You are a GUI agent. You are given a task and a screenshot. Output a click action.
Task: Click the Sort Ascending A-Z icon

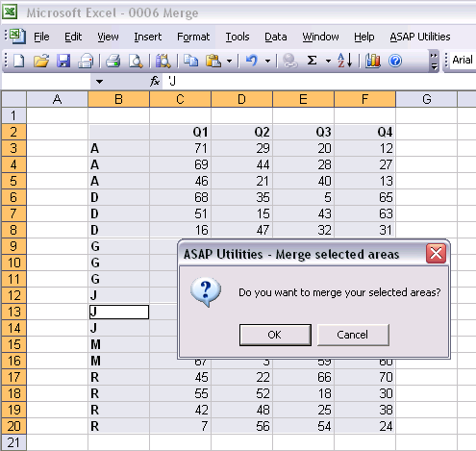point(345,61)
